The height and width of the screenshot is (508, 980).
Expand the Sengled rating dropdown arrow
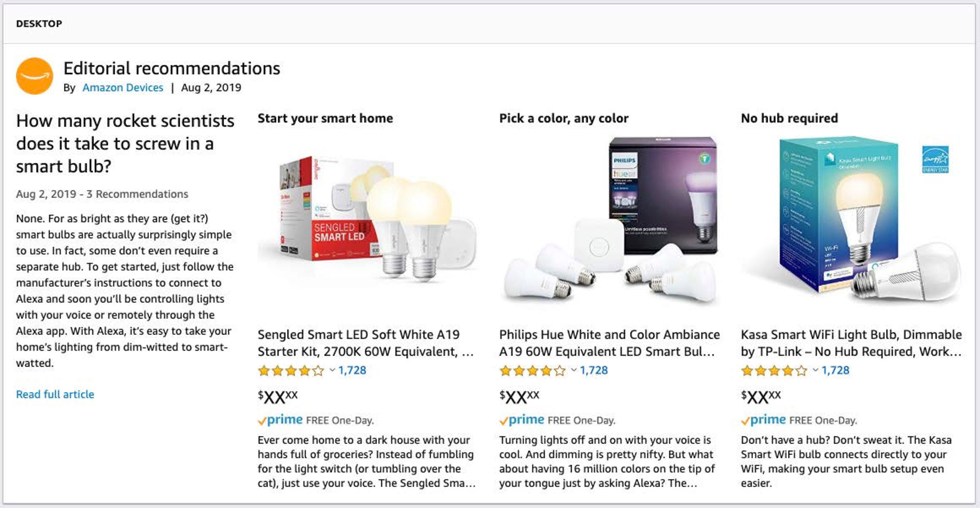pos(332,370)
